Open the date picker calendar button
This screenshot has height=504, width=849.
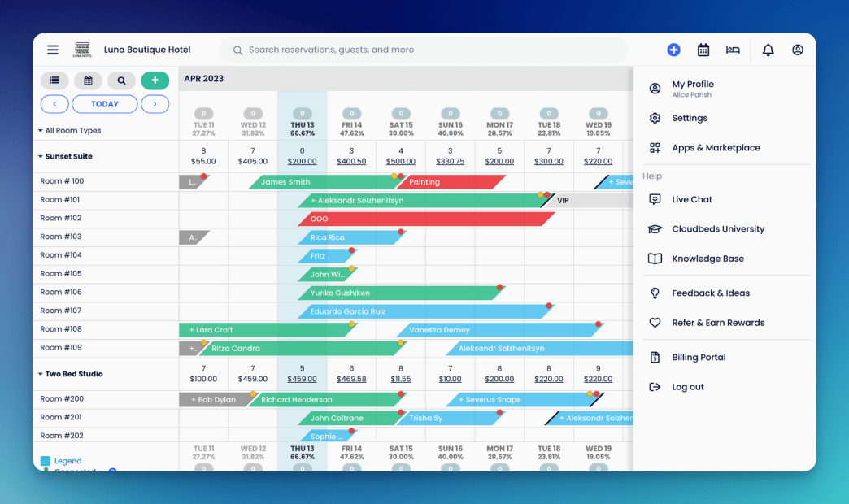pos(88,80)
